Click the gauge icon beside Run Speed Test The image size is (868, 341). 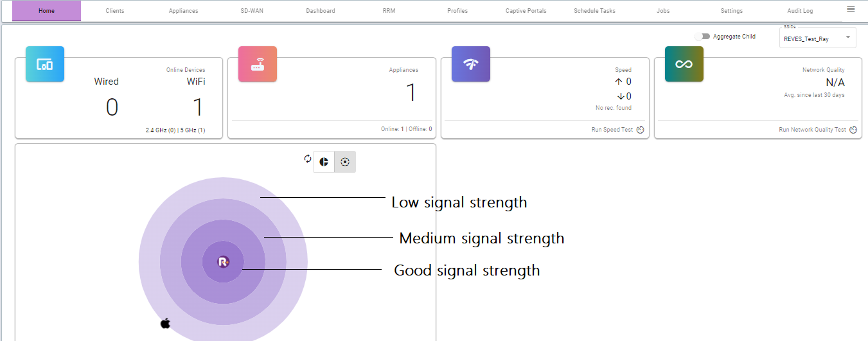click(x=640, y=130)
